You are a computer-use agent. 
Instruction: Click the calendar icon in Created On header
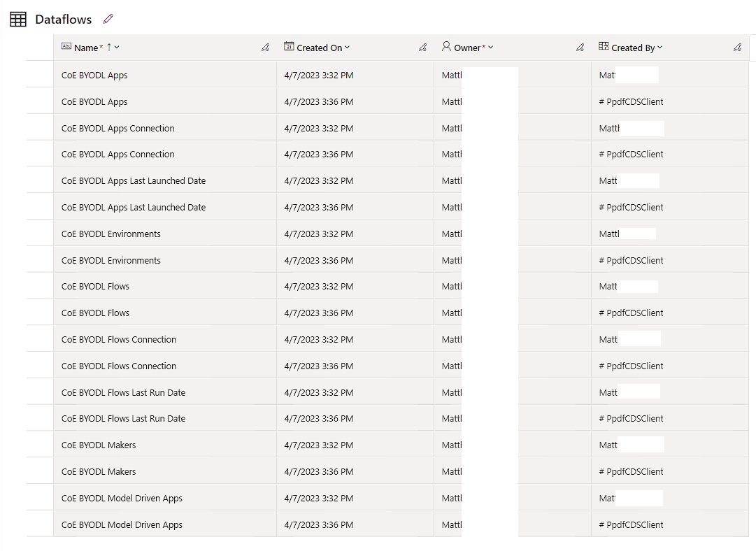pyautogui.click(x=289, y=47)
